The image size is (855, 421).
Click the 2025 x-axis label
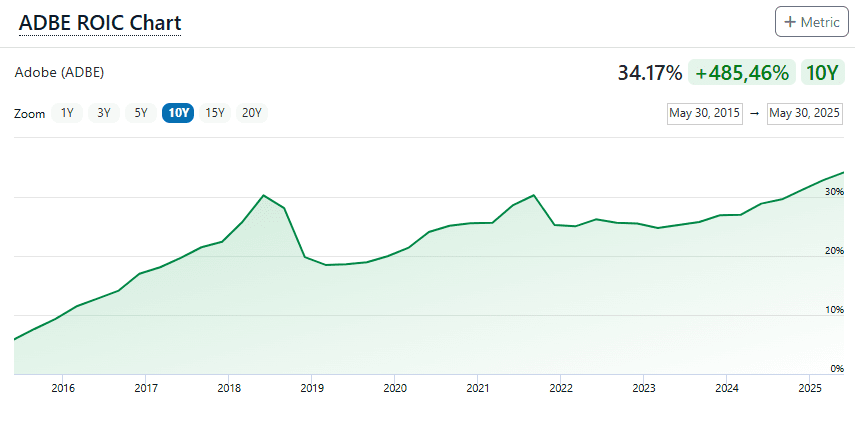point(810,388)
